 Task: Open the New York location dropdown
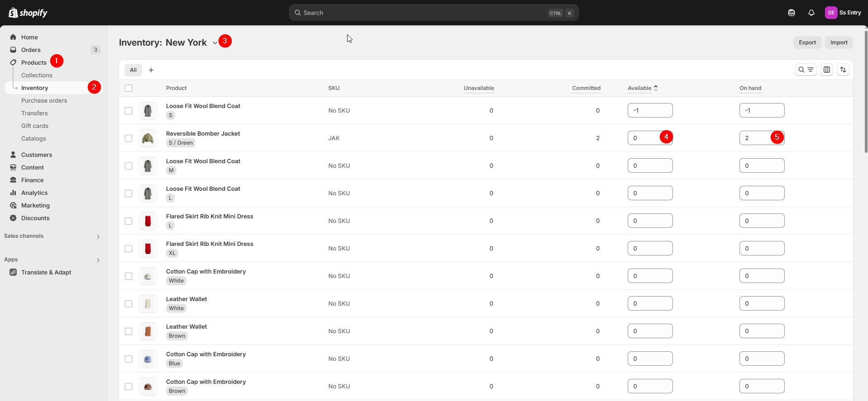(x=215, y=42)
